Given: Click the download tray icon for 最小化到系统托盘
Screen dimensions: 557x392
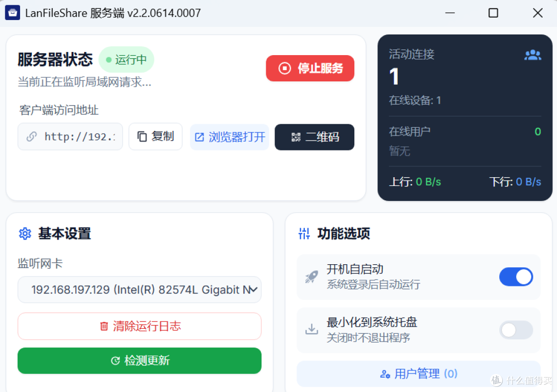Looking at the screenshot, I should tap(312, 329).
